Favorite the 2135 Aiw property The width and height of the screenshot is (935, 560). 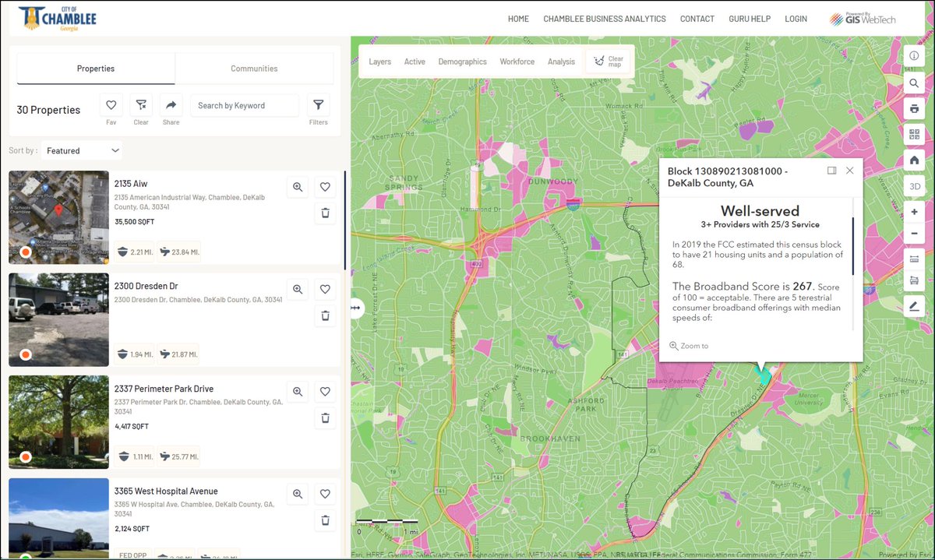(x=325, y=187)
